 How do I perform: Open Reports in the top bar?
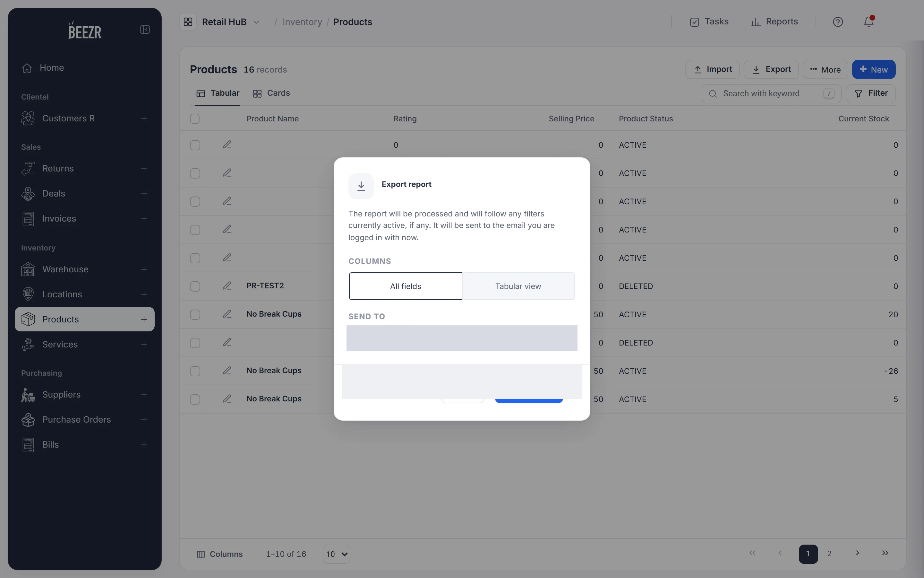[x=774, y=22]
